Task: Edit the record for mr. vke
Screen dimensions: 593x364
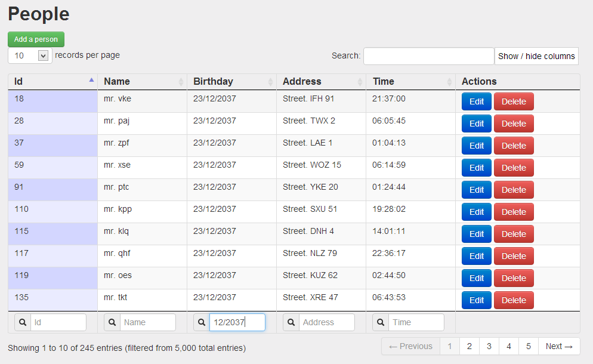Action: click(476, 101)
